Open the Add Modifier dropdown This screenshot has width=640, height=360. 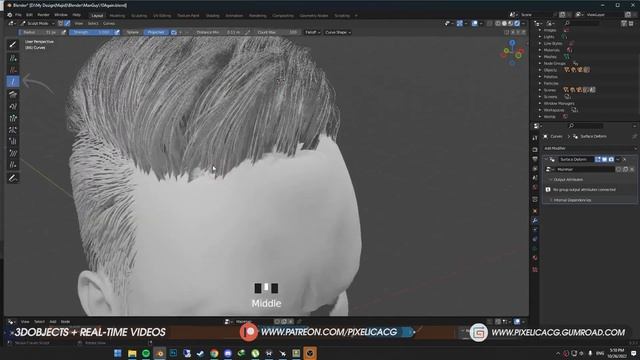589,148
